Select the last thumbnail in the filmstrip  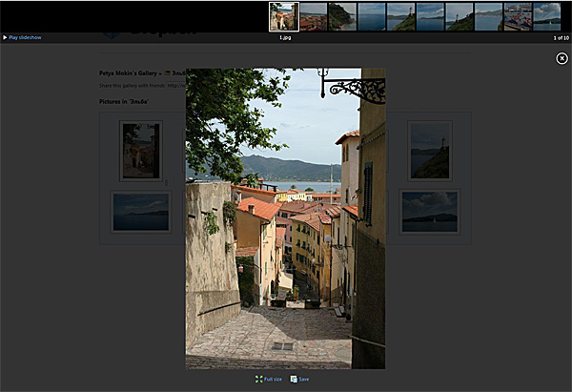[x=547, y=16]
